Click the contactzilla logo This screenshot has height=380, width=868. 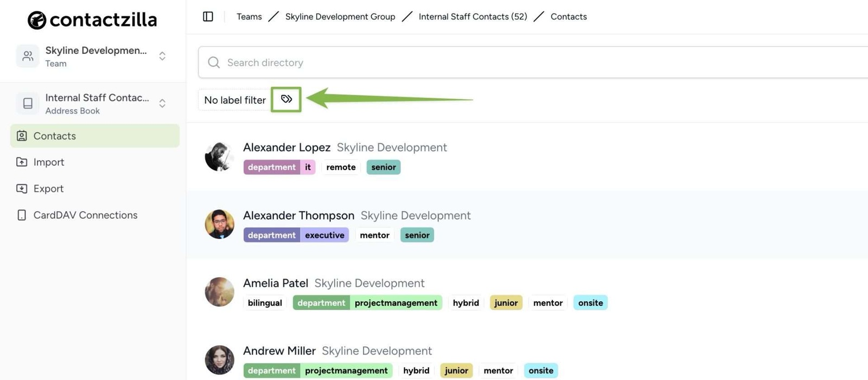click(x=92, y=20)
